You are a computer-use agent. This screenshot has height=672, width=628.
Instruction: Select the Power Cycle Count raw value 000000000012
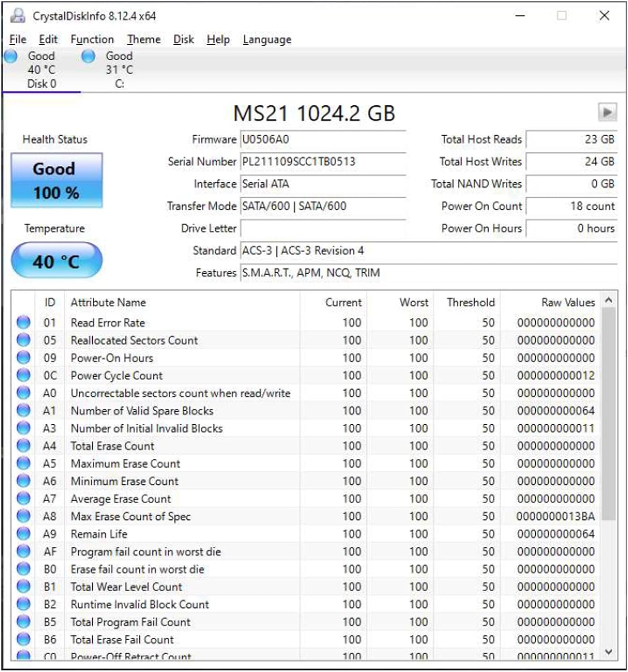pyautogui.click(x=555, y=375)
